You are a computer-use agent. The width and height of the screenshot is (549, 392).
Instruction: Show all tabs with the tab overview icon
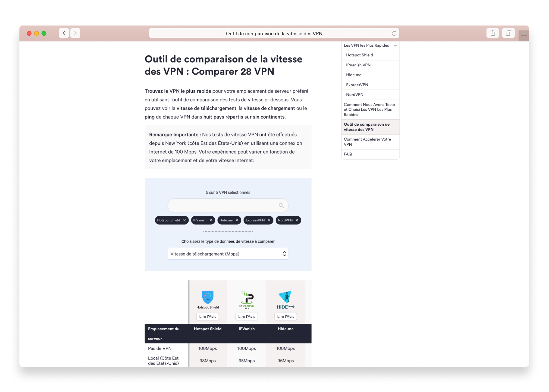click(509, 33)
